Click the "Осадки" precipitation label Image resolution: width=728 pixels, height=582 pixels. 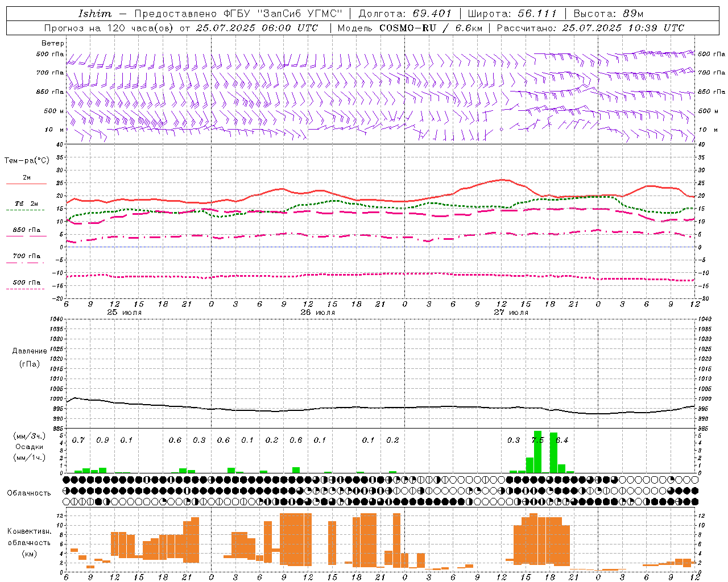point(30,447)
